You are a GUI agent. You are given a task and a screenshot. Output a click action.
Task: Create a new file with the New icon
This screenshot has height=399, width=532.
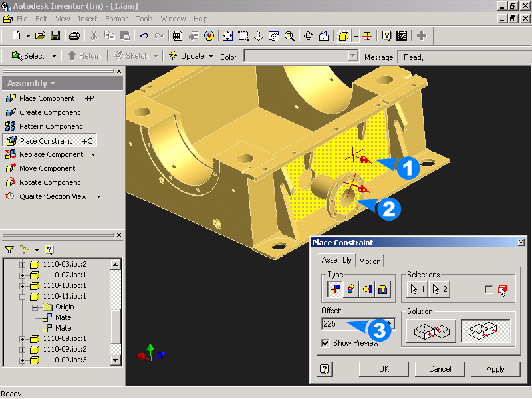click(x=16, y=35)
